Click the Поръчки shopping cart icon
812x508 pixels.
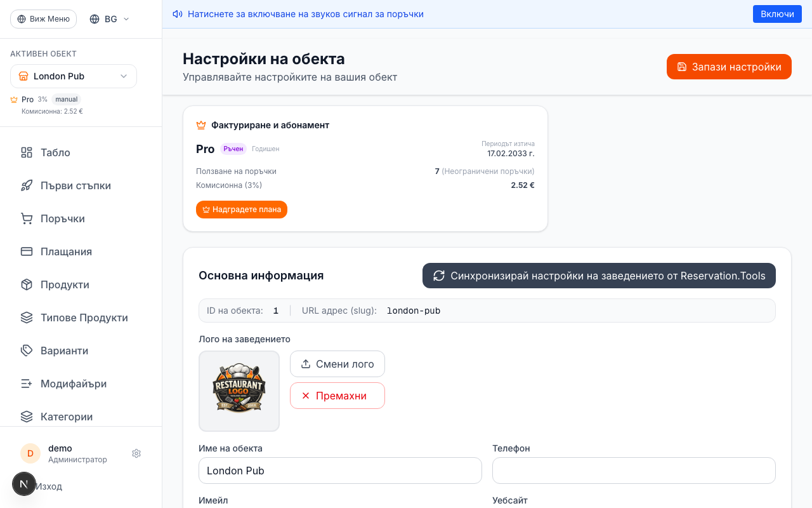26,218
